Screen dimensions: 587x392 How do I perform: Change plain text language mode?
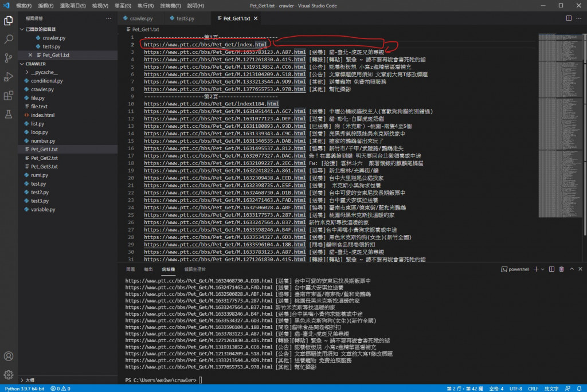551,389
